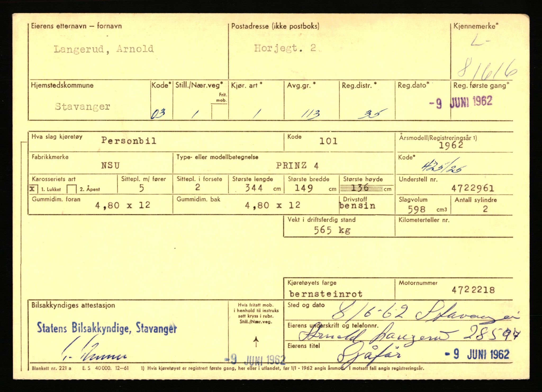This screenshot has height=392, width=542.
Task: Click the handwritten "L-" district letter
Action: 481,42
